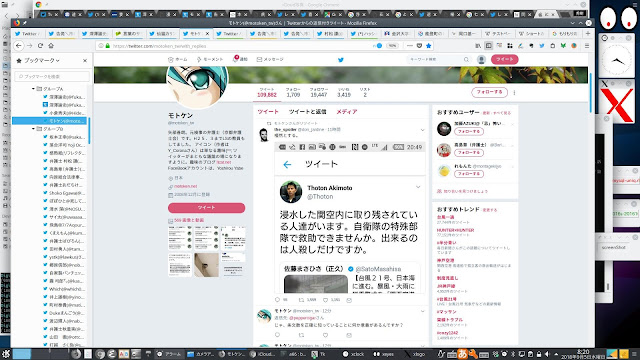Open the 通知 notifications bell
The height and width of the screenshot is (360, 640).
click(x=240, y=59)
